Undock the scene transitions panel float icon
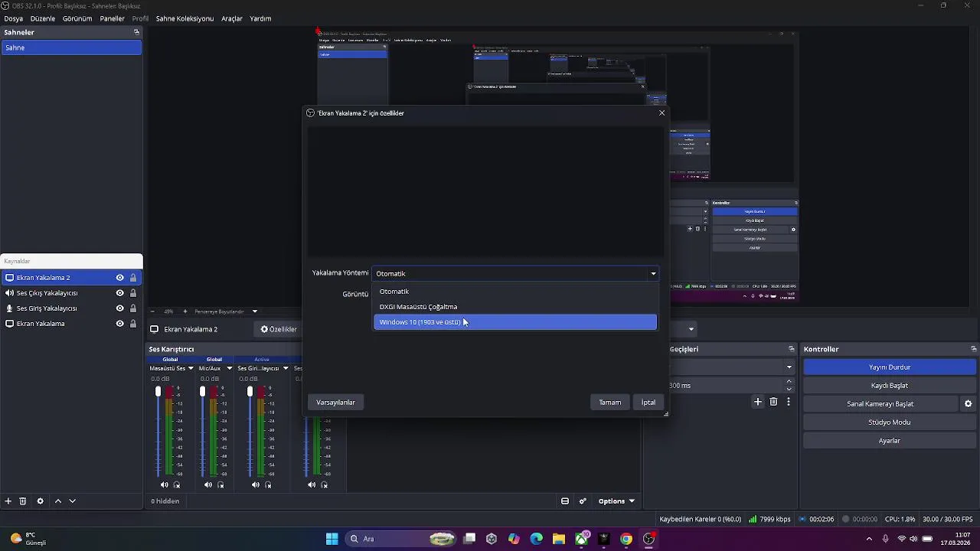The image size is (980, 551). coord(792,349)
